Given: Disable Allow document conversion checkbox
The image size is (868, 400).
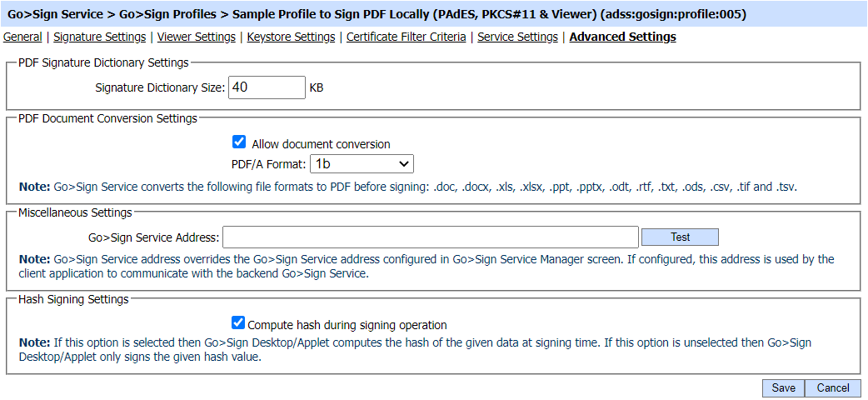Looking at the screenshot, I should (239, 142).
